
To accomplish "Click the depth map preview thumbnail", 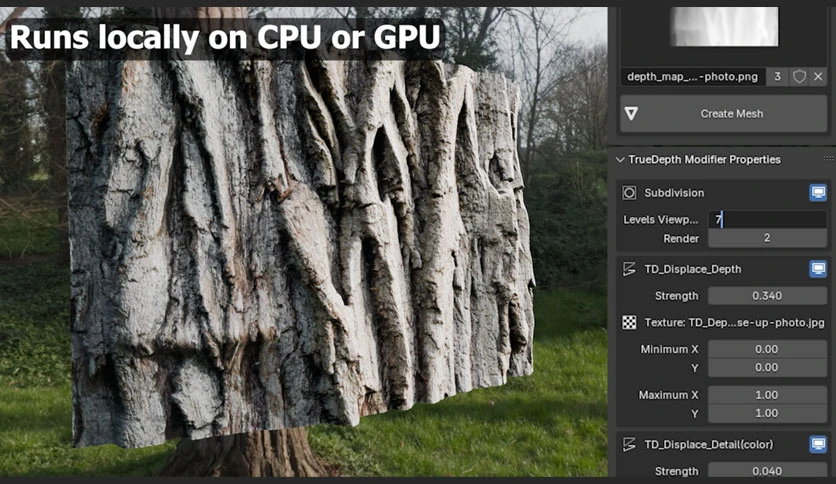I will point(724,26).
